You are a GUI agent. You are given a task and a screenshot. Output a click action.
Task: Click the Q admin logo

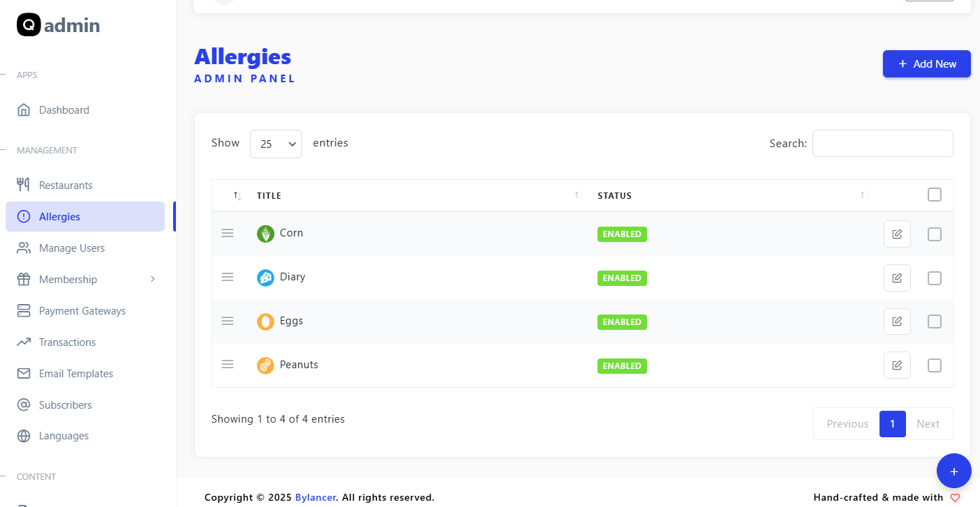coord(59,26)
